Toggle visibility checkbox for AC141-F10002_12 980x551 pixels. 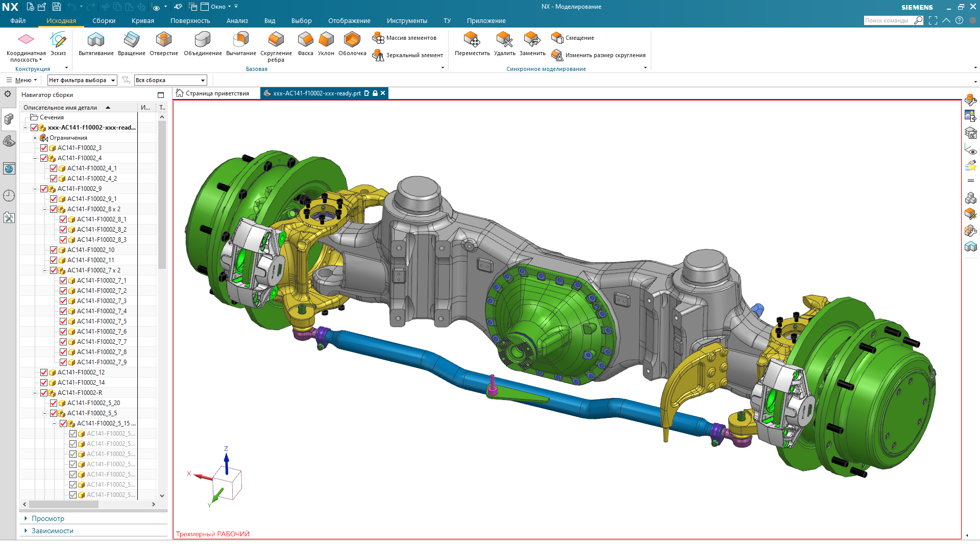click(44, 372)
